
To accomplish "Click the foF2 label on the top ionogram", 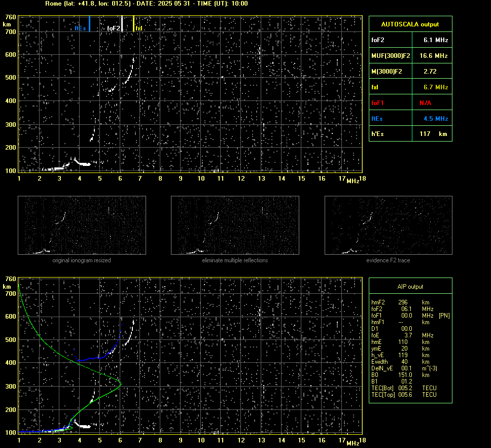I will coord(113,28).
